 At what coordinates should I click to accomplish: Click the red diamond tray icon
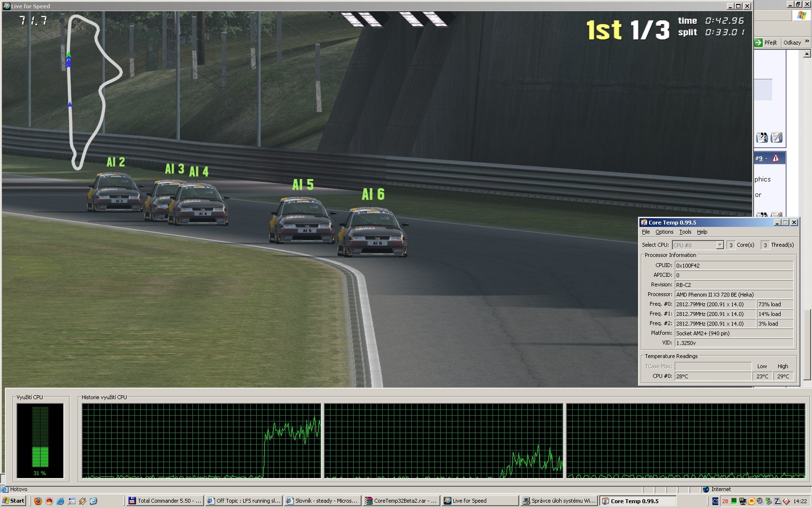786,501
